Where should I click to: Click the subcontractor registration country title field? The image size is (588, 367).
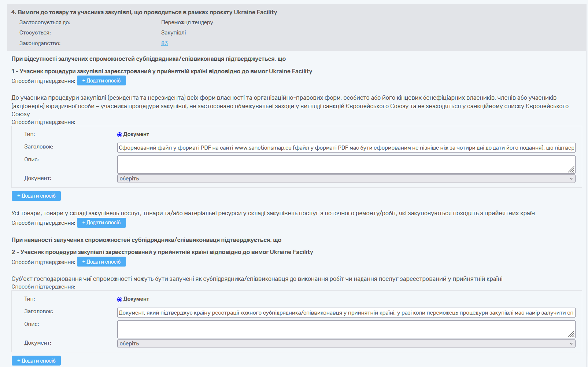pyautogui.click(x=346, y=313)
